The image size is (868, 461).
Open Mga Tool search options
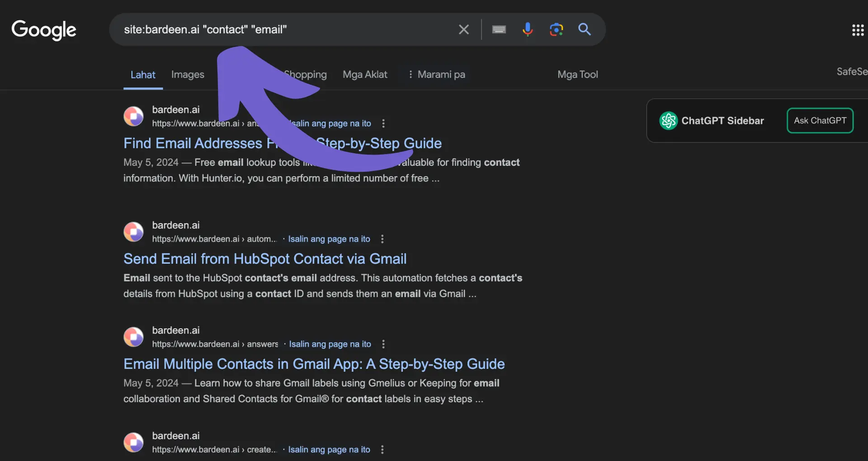577,75
